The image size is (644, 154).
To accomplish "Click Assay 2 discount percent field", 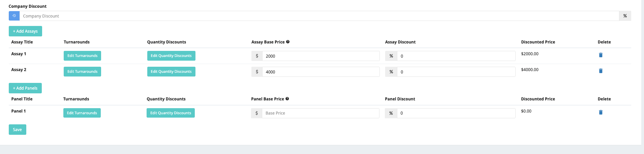I will point(456,72).
